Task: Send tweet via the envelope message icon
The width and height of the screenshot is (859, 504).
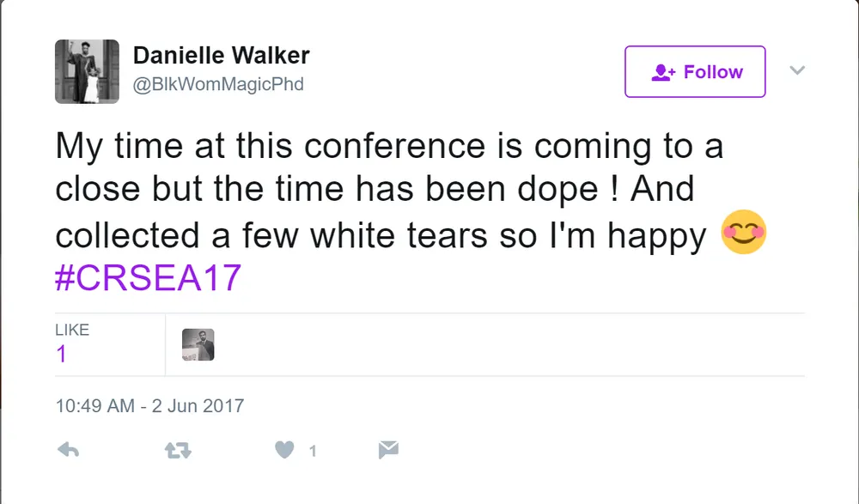Action: [388, 450]
